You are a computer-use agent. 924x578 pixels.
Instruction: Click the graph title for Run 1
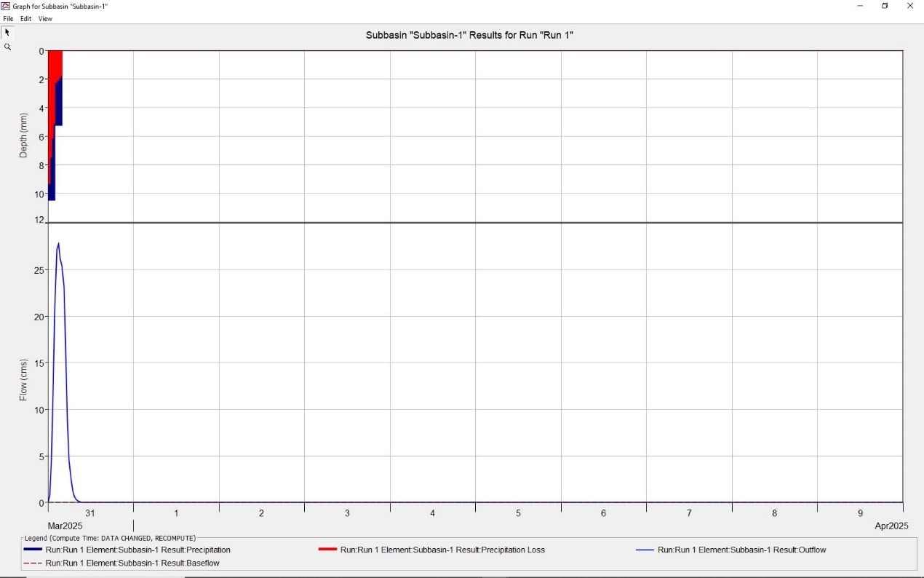(469, 35)
